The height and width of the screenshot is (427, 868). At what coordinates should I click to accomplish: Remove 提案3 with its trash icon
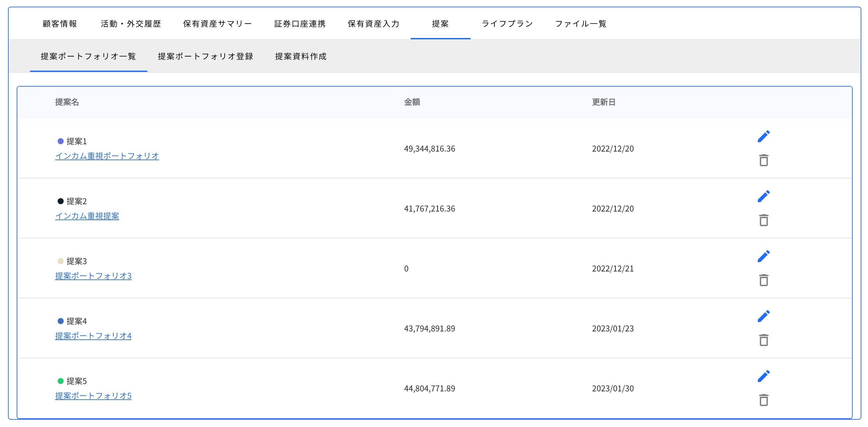tap(764, 280)
